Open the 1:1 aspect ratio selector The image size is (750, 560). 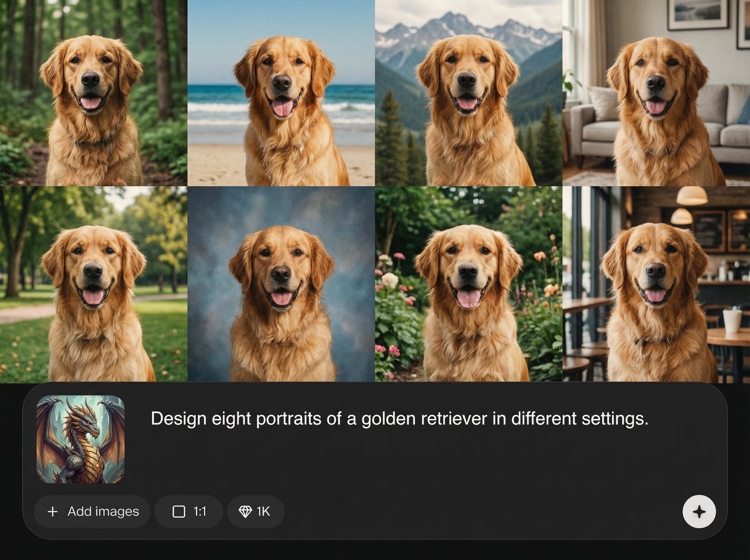pyautogui.click(x=189, y=512)
